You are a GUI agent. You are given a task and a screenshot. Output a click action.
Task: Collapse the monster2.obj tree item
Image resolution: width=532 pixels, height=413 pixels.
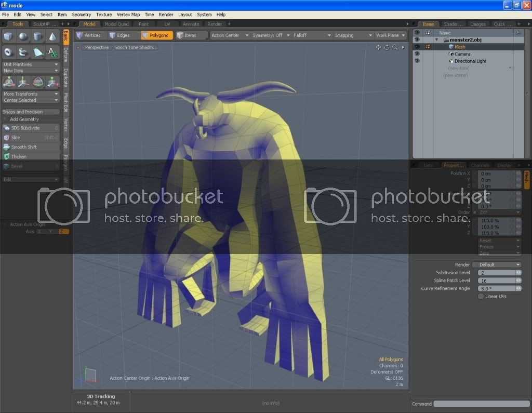coord(436,39)
